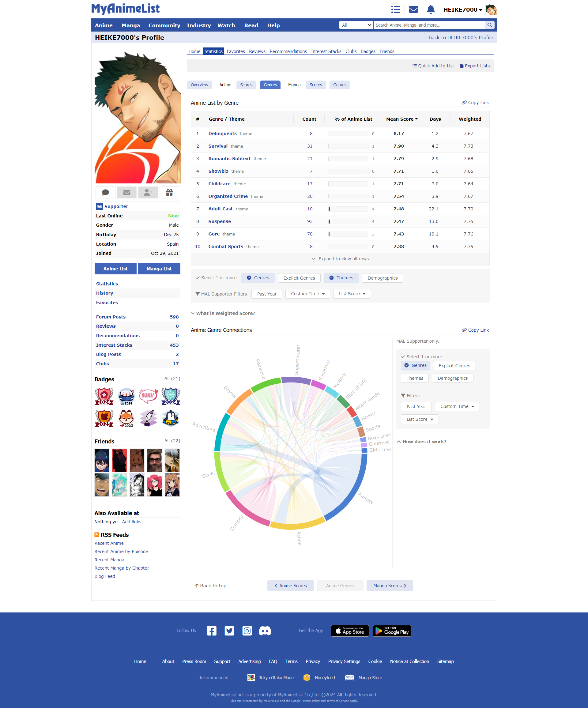
Task: Toggle the Explicit Genres filter in table section
Action: tap(299, 278)
